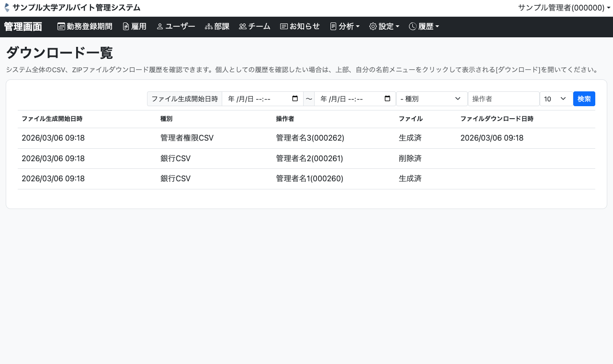The image size is (613, 364).
Task: Click the app logo icon at top left
Action: point(7,8)
